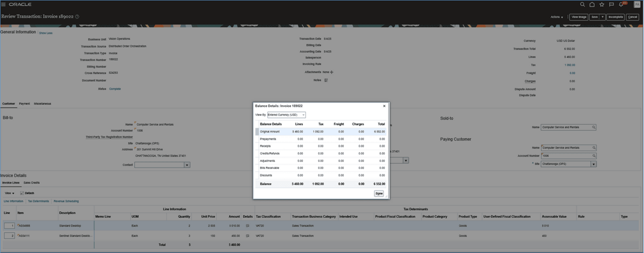Open the Watchlist flag icon
The width and height of the screenshot is (644, 253).
[612, 4]
